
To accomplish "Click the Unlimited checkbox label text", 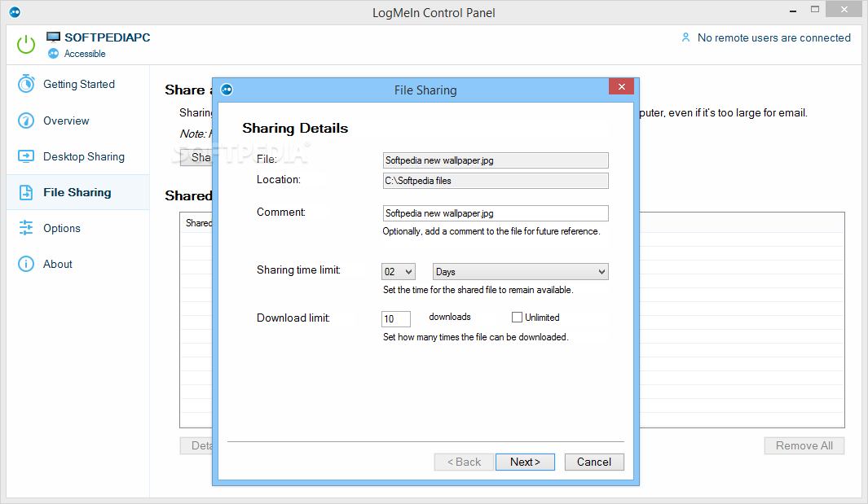I will click(542, 318).
